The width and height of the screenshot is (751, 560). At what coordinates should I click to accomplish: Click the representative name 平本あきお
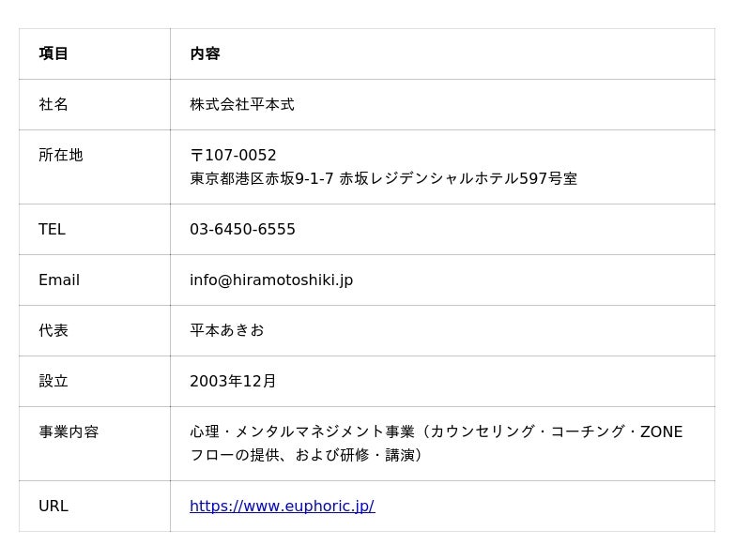227,330
